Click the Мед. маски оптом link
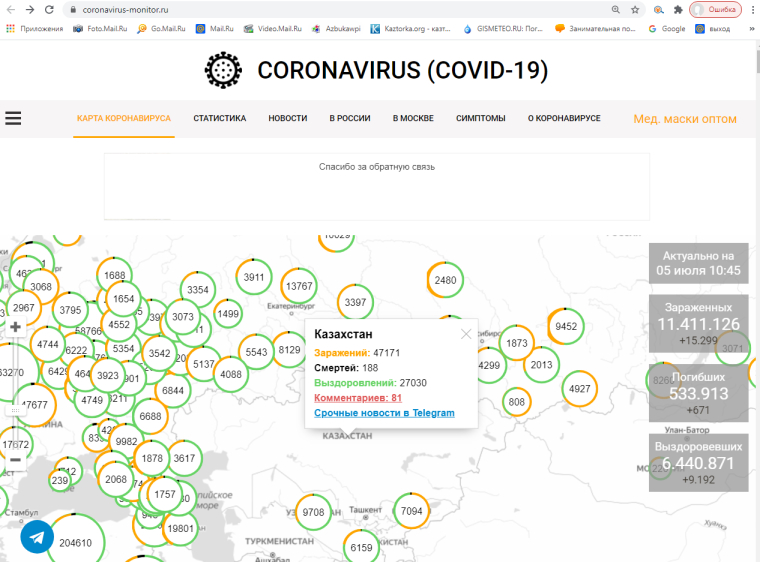This screenshot has width=760, height=562. (684, 119)
